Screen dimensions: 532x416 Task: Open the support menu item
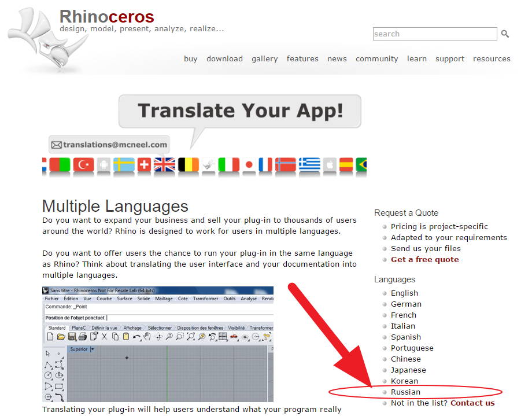450,59
